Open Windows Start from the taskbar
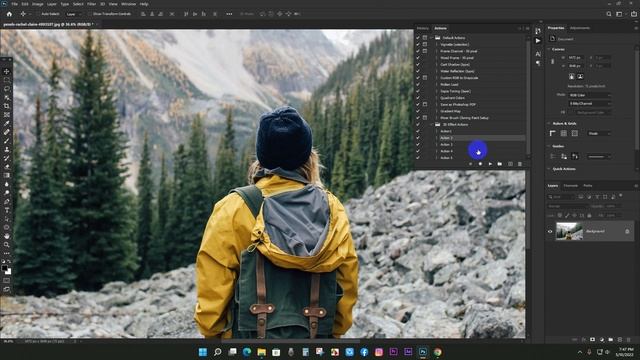Viewport: 640px width, 360px height. coord(202,352)
